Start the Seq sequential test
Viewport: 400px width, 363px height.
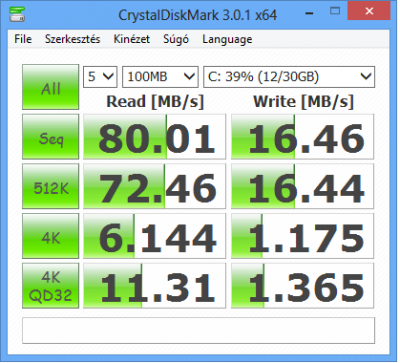pyautogui.click(x=51, y=137)
